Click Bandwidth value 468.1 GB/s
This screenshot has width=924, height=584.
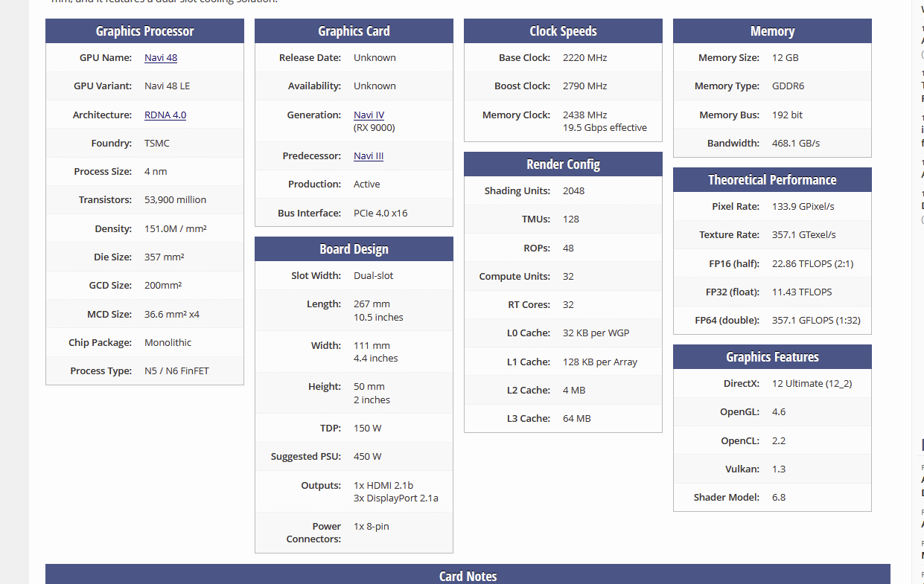(x=796, y=143)
